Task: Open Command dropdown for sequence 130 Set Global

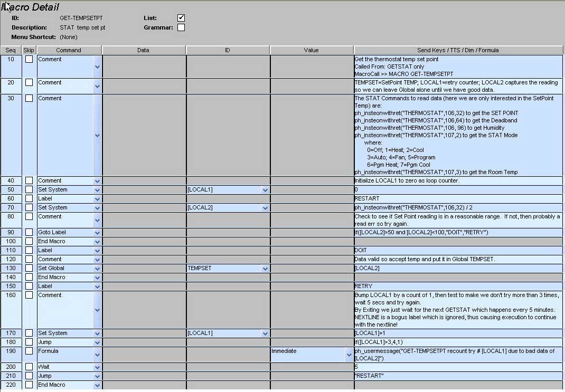Action: coord(97,269)
